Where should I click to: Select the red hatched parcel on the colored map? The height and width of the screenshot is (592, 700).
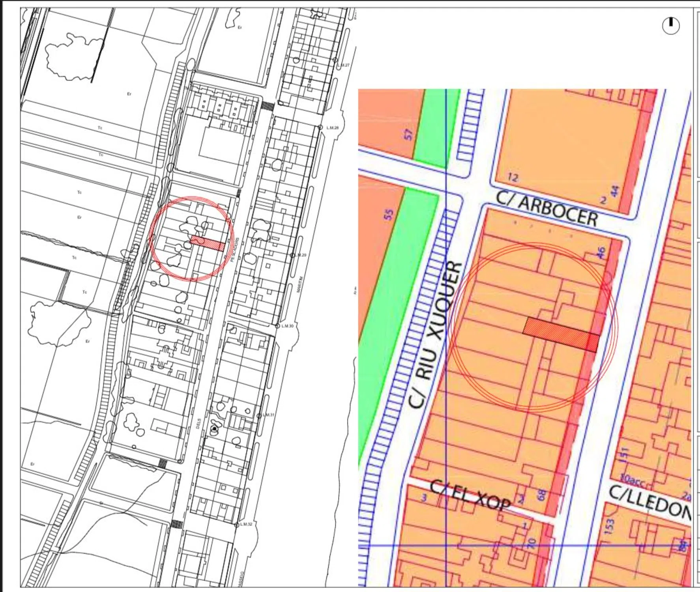pos(560,334)
